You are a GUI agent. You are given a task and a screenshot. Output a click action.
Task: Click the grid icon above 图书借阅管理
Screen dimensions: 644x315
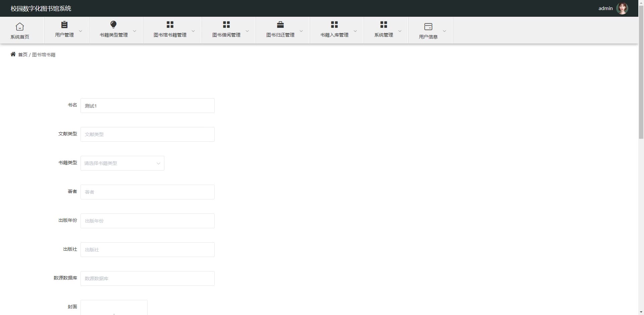226,24
